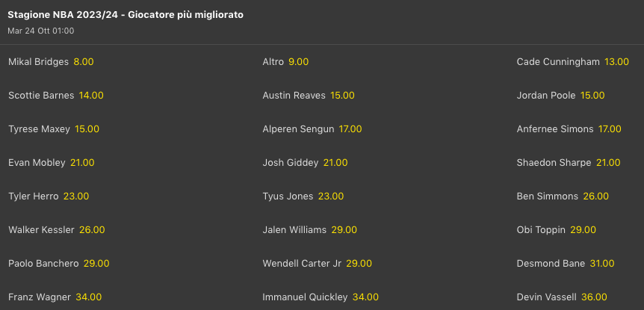Bet on Shaedon Sharpe at 21.00
The height and width of the screenshot is (310, 644).
608,163
